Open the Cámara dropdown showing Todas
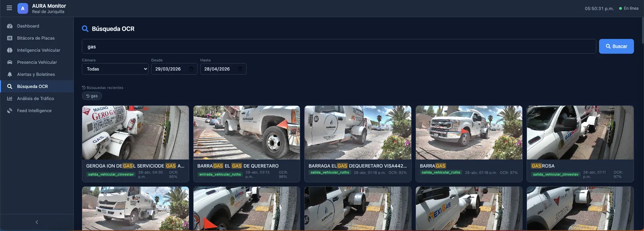This screenshot has width=644, height=231. 115,69
